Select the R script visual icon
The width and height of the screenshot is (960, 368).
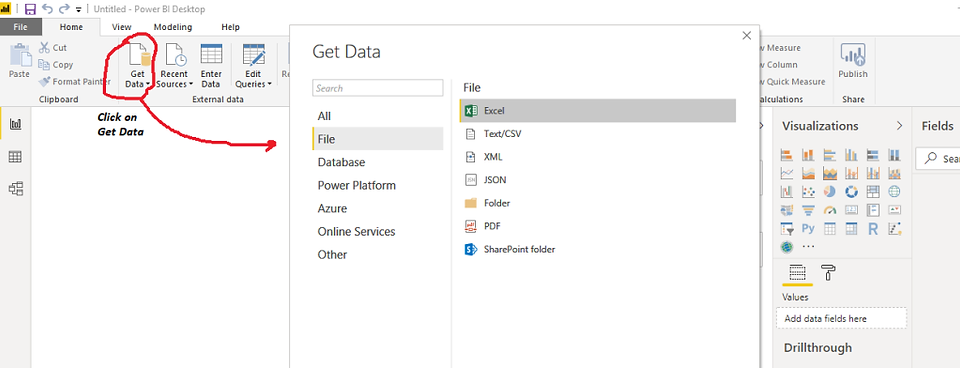click(x=873, y=229)
